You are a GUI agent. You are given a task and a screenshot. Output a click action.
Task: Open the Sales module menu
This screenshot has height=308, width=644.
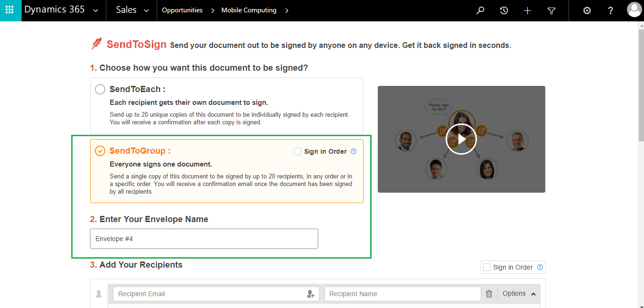click(126, 10)
